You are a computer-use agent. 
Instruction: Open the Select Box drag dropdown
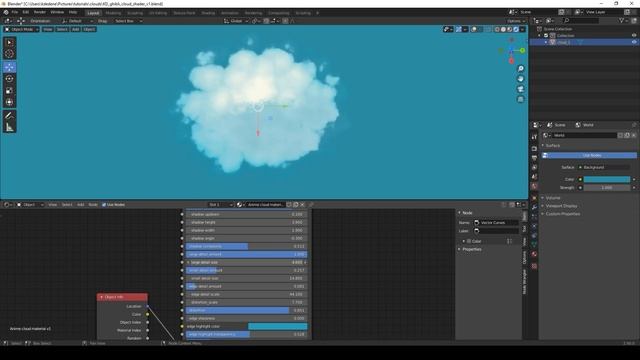(128, 21)
